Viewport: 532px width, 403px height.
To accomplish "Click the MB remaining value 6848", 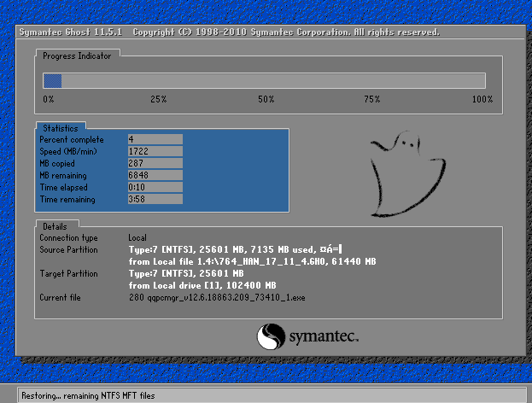I will (155, 175).
